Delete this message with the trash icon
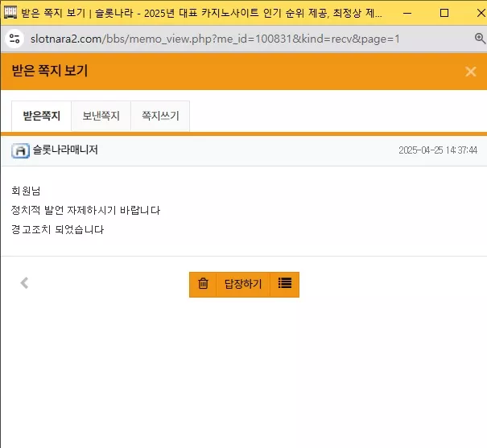Screen dimensions: 487x448 click(203, 284)
